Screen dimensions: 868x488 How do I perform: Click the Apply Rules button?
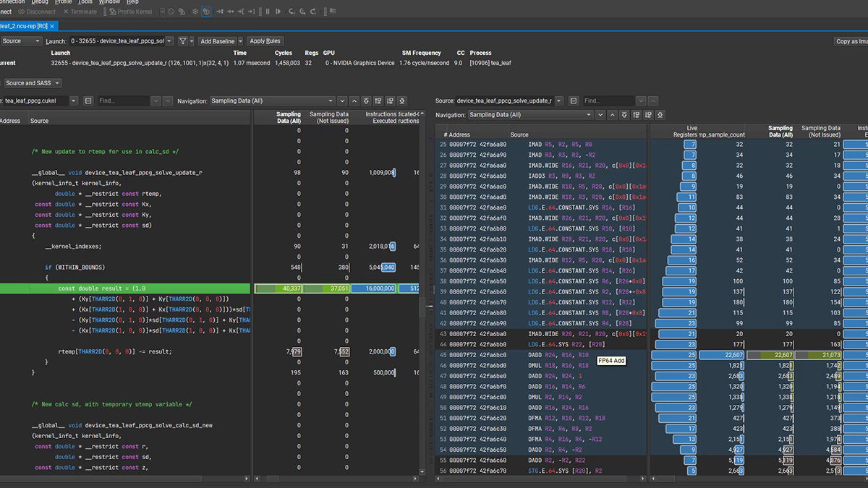(x=265, y=41)
